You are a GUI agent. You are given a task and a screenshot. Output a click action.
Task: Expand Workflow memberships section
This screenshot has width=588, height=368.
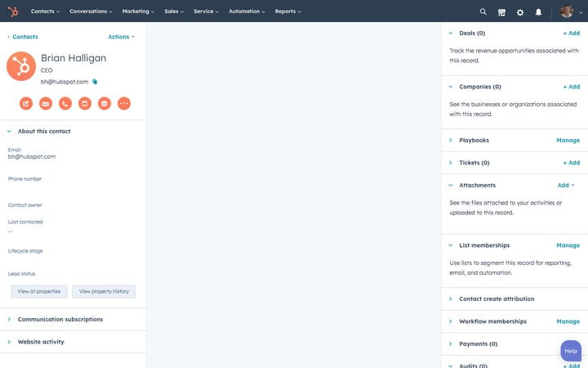tap(450, 322)
